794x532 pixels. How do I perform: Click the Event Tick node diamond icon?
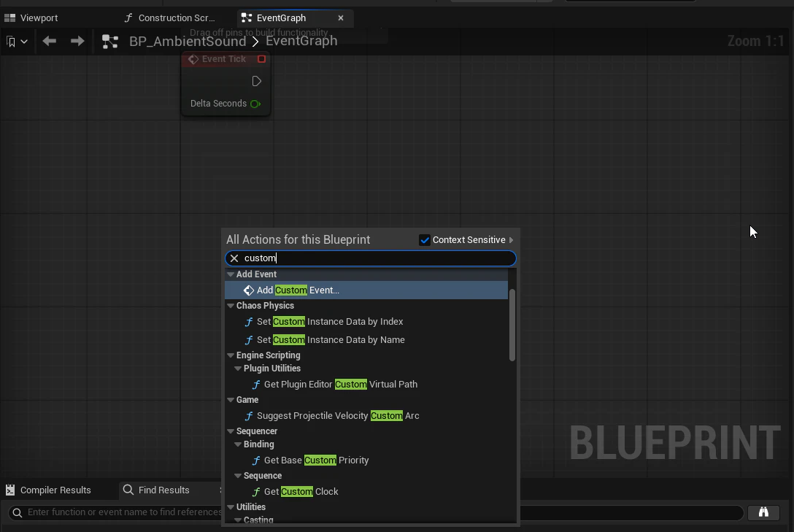(193, 59)
